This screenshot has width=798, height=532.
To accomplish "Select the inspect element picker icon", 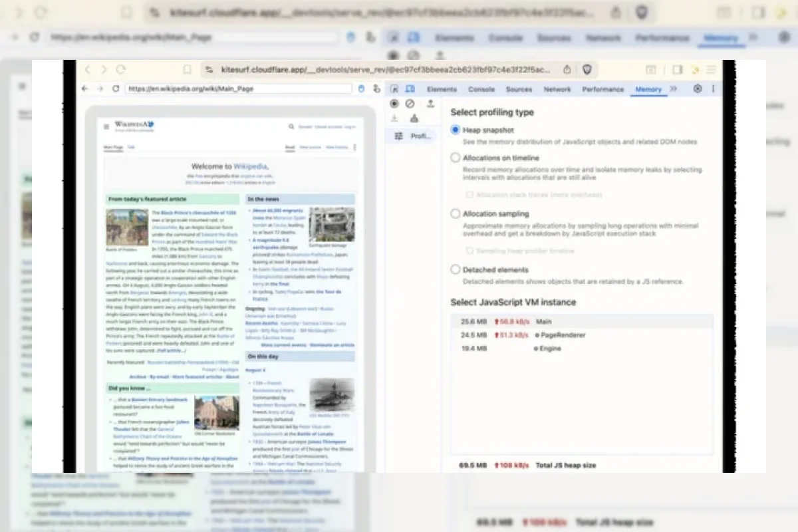I will pos(394,88).
